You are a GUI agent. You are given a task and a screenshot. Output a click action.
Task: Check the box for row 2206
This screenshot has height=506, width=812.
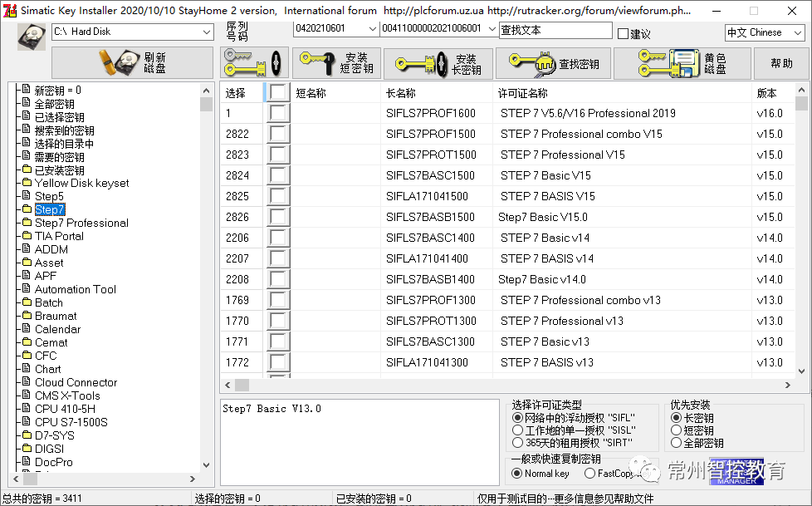coord(278,238)
